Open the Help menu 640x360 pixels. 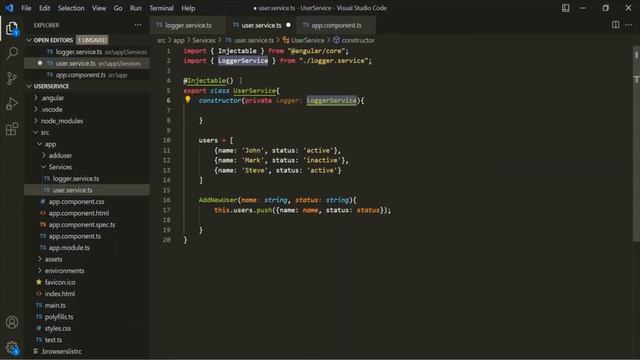188,8
